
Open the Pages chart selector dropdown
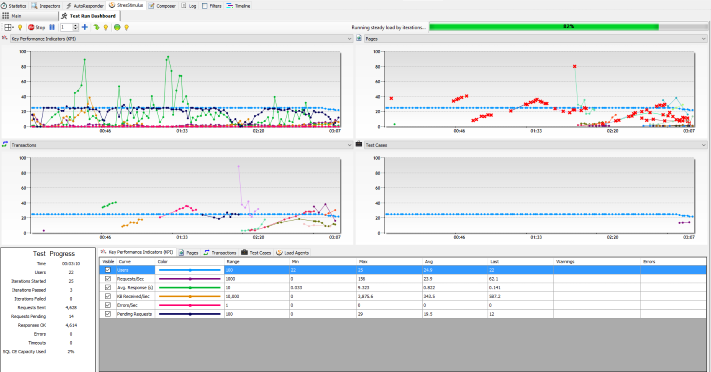536,39
